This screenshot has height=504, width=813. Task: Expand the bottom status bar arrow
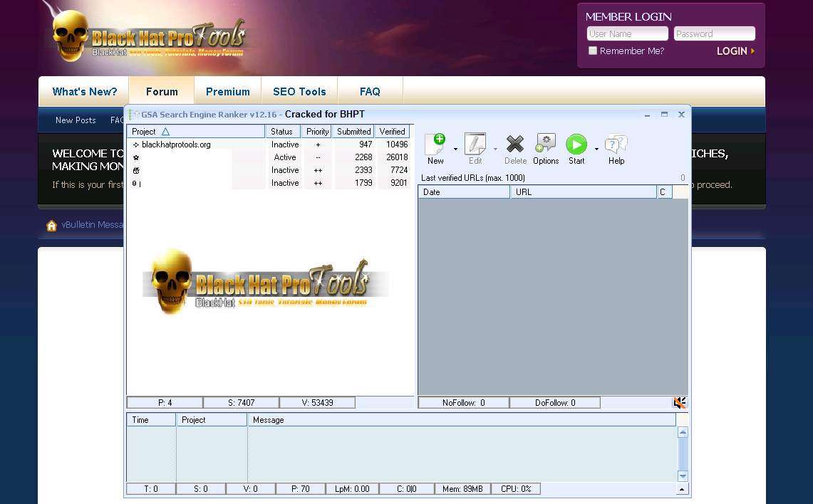click(682, 489)
